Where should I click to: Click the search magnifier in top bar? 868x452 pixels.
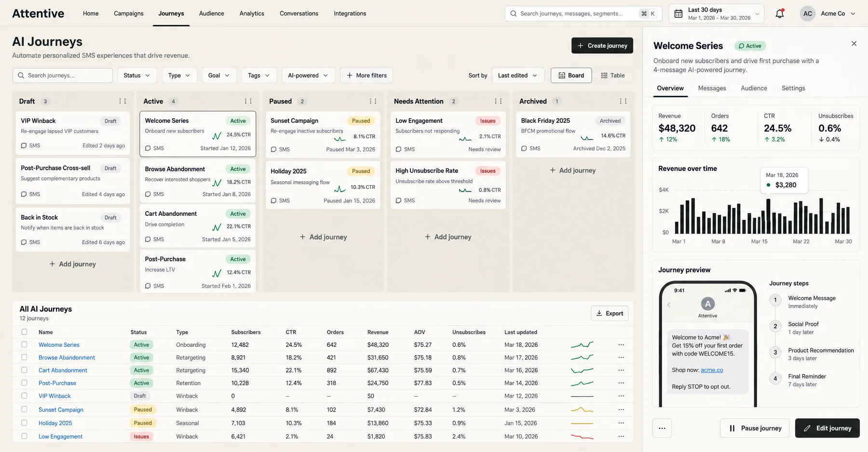(514, 13)
